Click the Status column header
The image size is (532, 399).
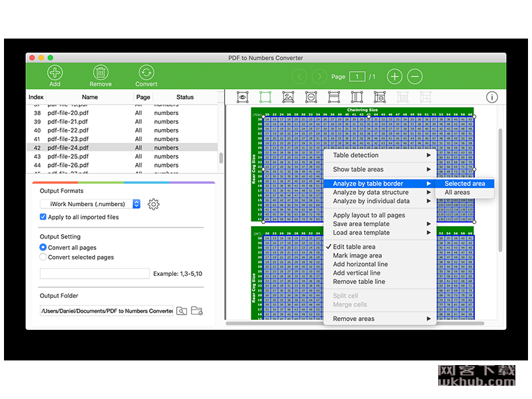(x=185, y=97)
